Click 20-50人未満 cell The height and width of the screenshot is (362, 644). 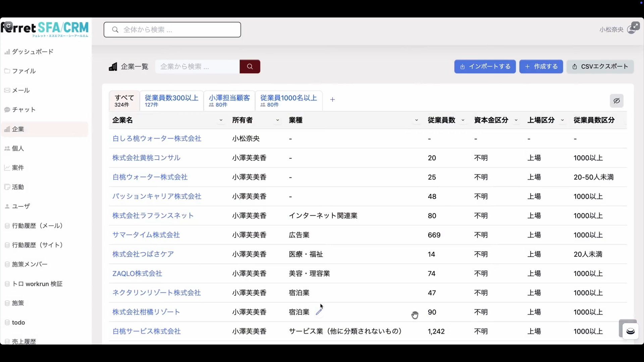[594, 177]
